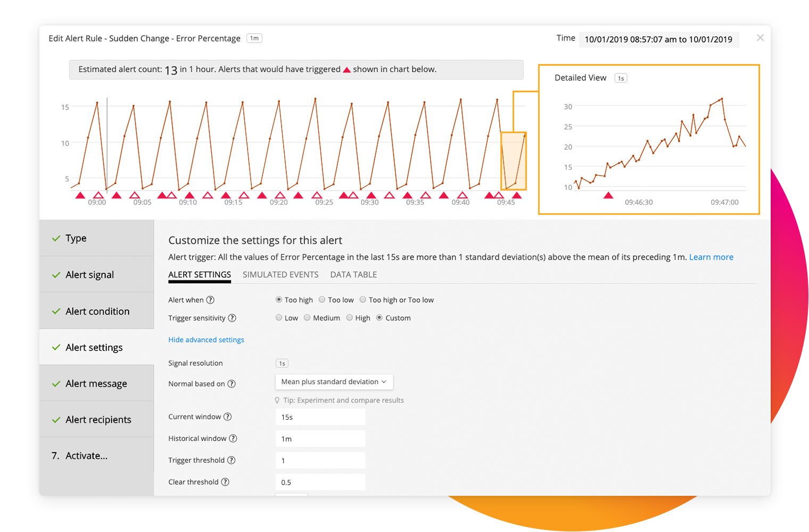Screen dimensions: 809x532
Task: Click the highlighted orange chart selection region
Action: 514,161
